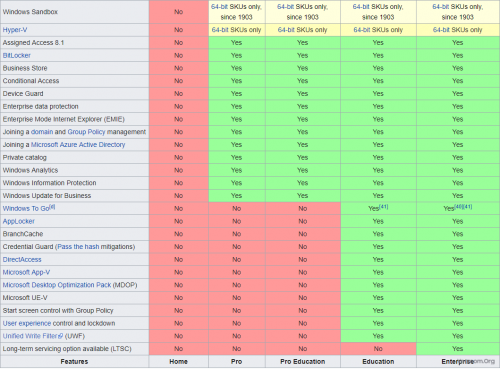Open the Windows To Go link
The height and width of the screenshot is (369, 500).
pyautogui.click(x=26, y=209)
